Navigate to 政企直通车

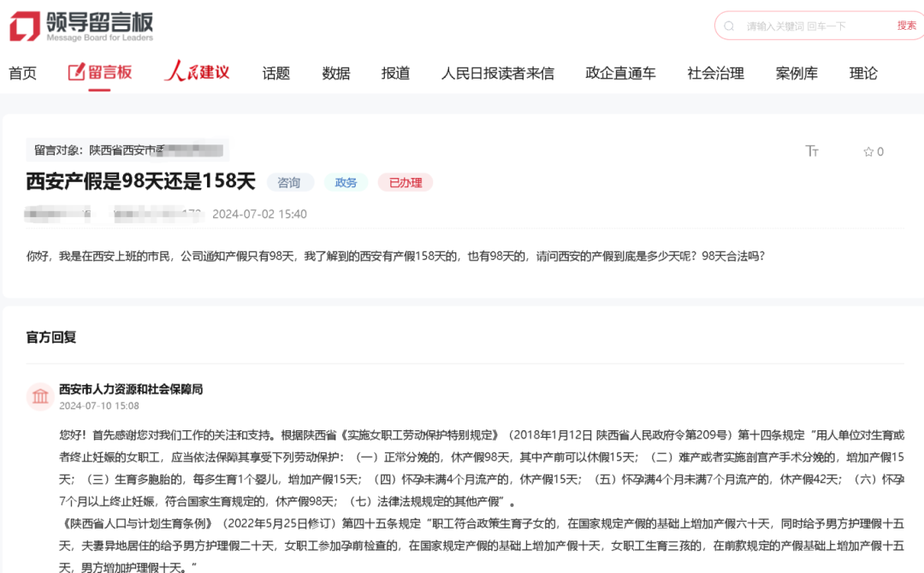(620, 74)
